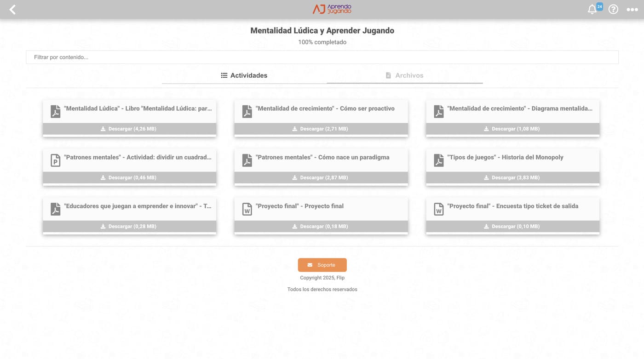The width and height of the screenshot is (644, 359).
Task: Download the 2,87 MB paradigma file
Action: 321,177
